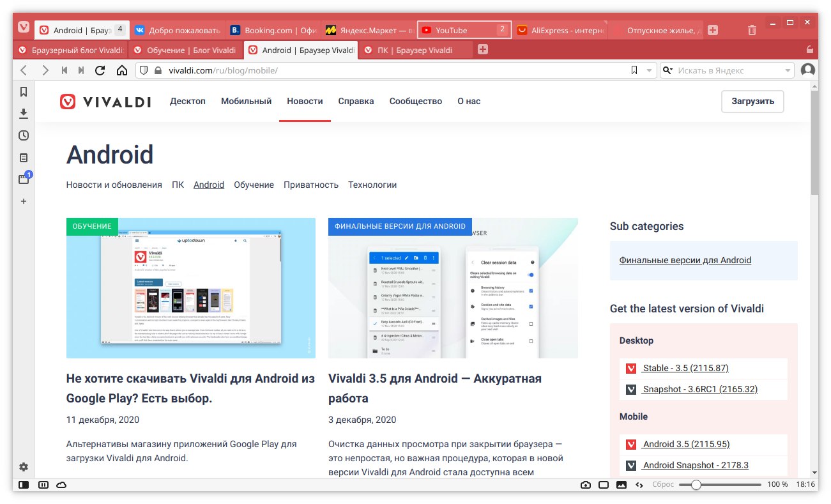Open the ПК blog category link
Viewport: 831px width, 504px height.
[178, 185]
